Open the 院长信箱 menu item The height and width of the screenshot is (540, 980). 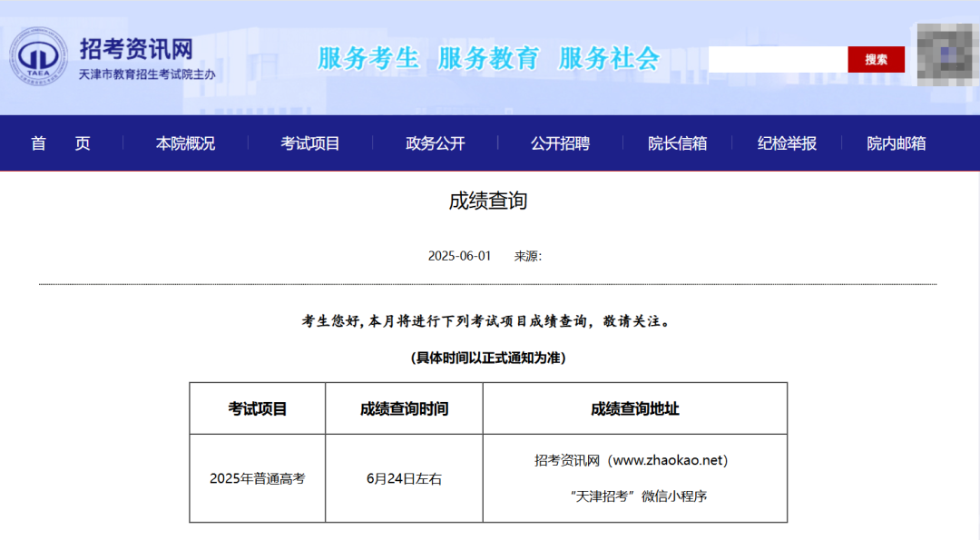pos(678,143)
